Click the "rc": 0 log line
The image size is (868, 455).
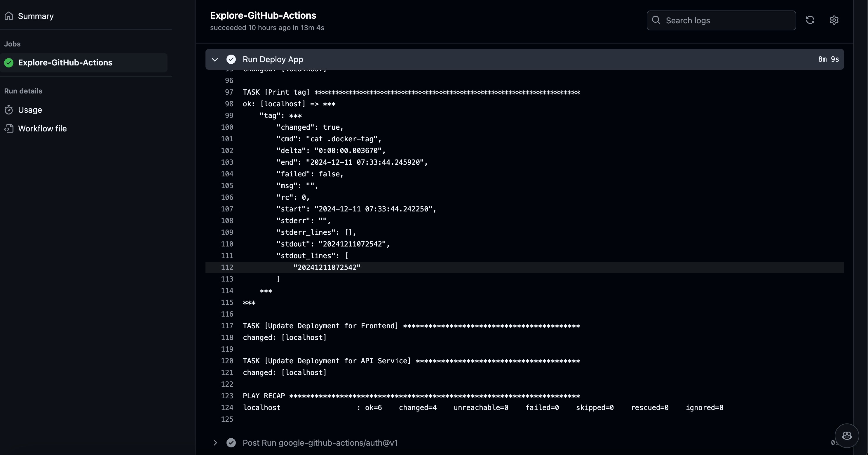293,197
